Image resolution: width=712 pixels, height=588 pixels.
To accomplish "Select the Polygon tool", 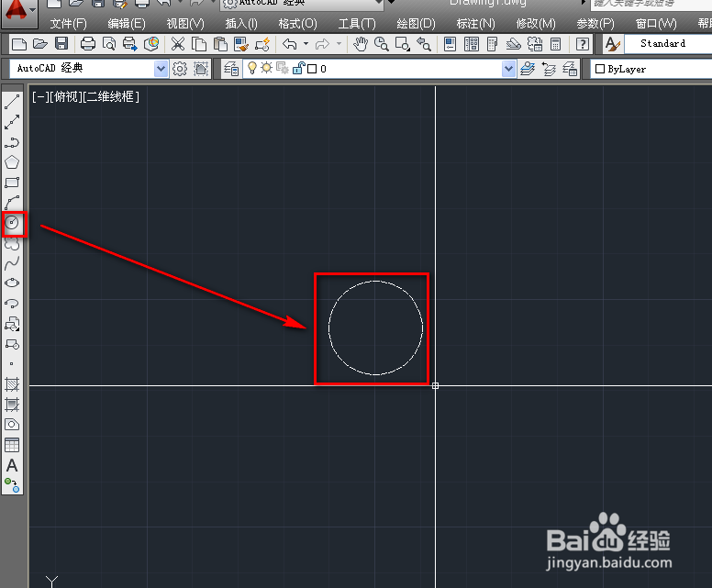I will pos(12,162).
